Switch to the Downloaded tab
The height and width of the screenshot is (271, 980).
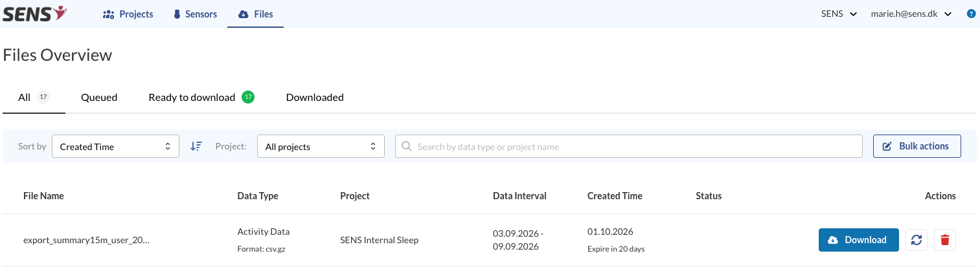[315, 97]
